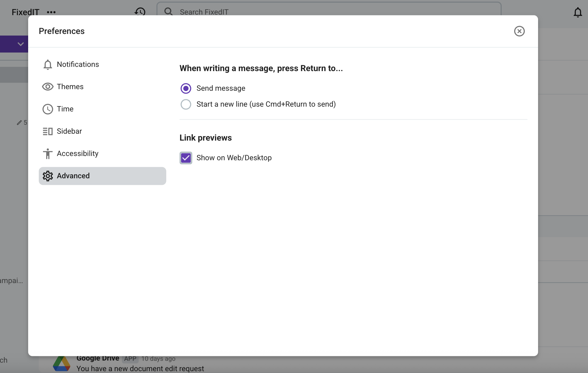Go to the Time preferences section

point(65,109)
